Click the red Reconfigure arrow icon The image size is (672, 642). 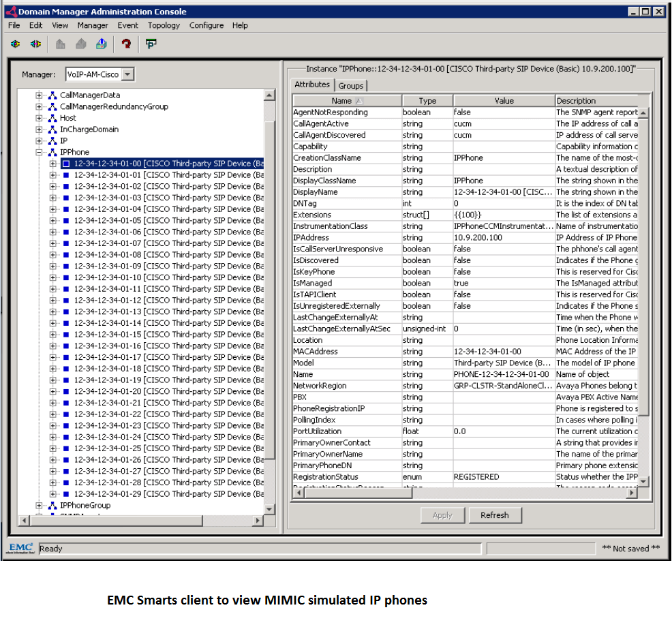pos(126,44)
